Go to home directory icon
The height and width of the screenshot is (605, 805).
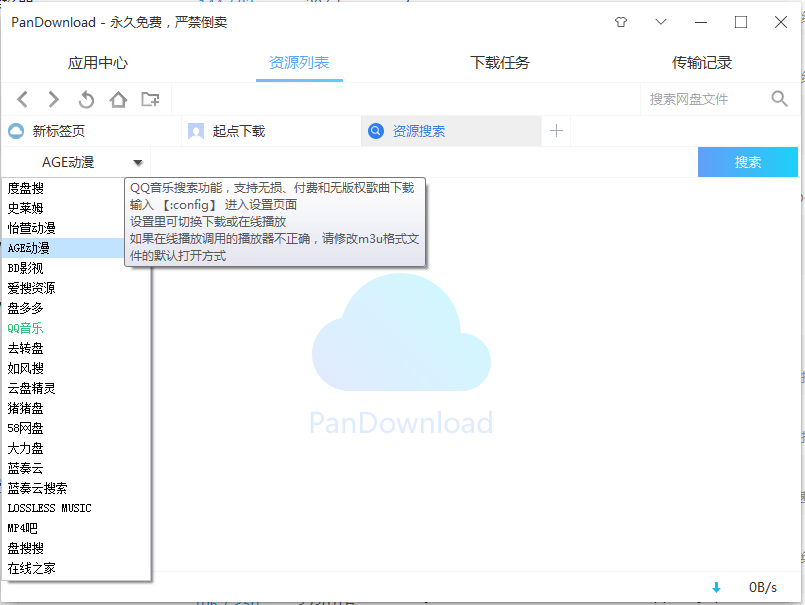(118, 99)
